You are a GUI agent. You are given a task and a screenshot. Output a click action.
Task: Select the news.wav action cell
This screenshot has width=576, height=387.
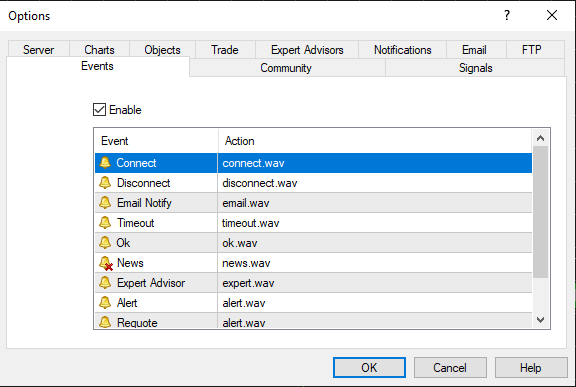click(375, 263)
